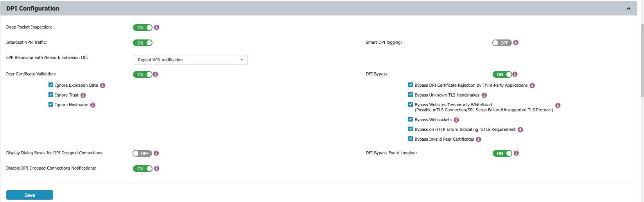
Task: Turn off Deep Packet Inspection toggle
Action: tap(143, 28)
